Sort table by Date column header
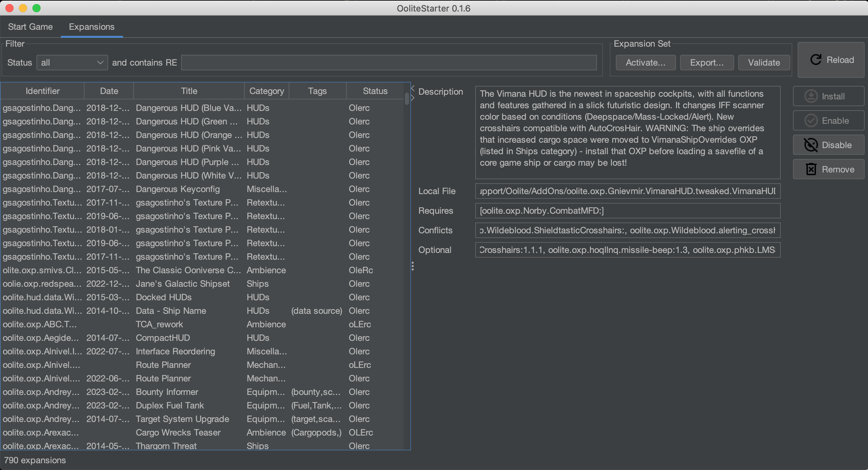868x470 pixels. [109, 91]
